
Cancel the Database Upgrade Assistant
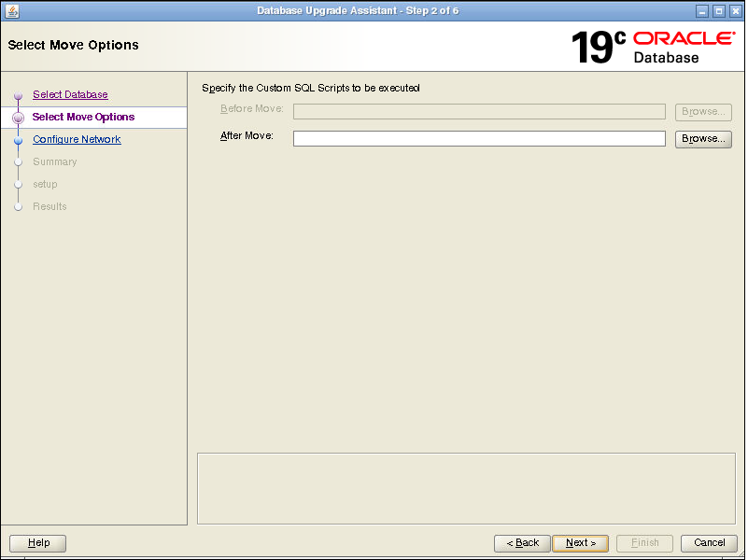[x=709, y=542]
